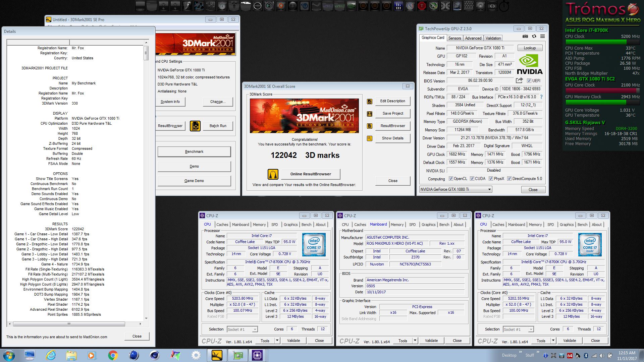Click the Details vertical scrollbar up arrow

pos(146,43)
